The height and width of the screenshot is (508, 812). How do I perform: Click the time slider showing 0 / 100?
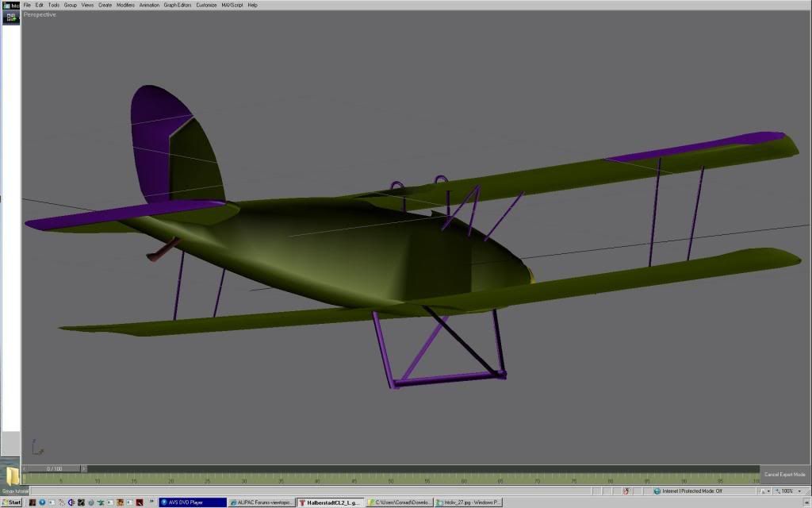coord(55,468)
